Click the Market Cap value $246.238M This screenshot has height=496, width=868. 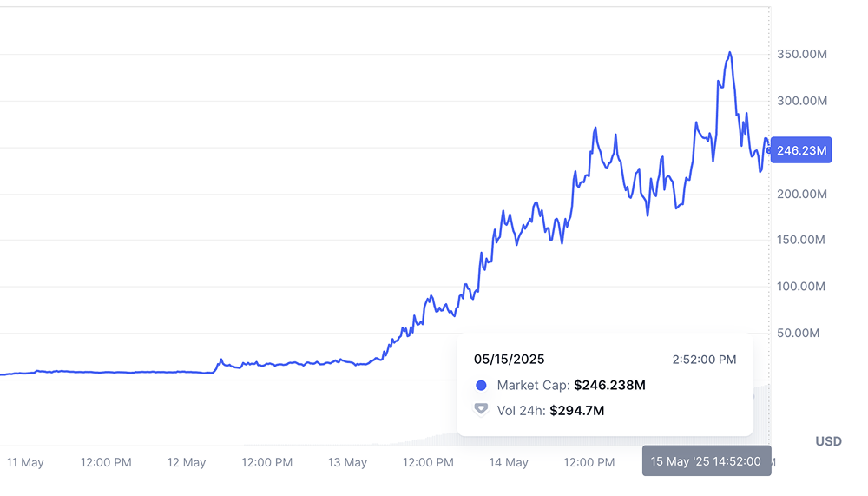[x=609, y=386]
